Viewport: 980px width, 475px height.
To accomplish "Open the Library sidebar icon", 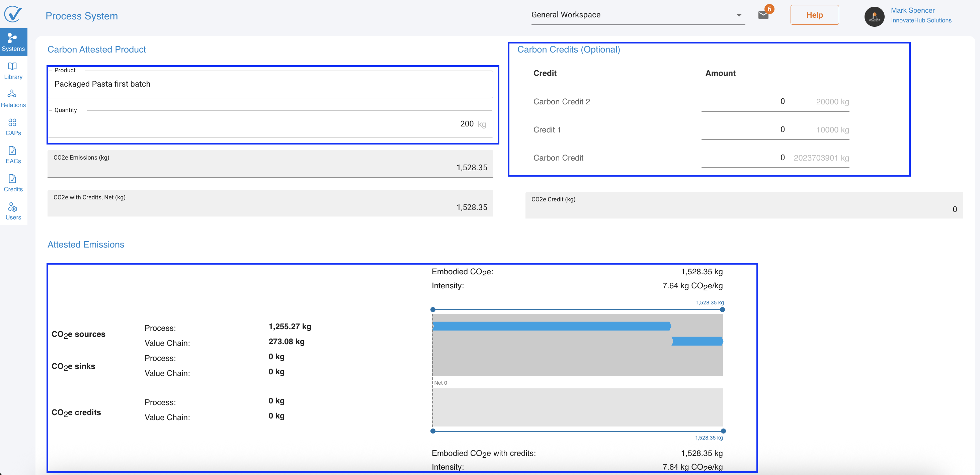I will click(x=13, y=70).
